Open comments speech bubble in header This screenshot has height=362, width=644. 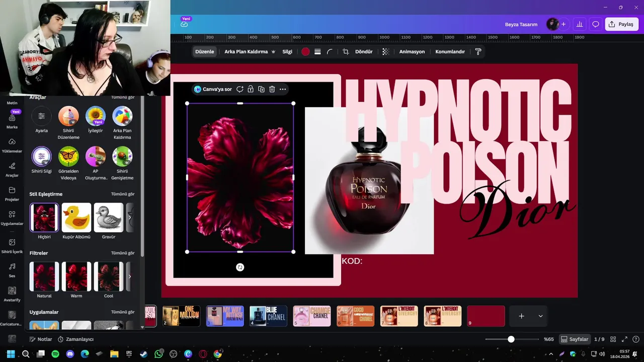[596, 24]
